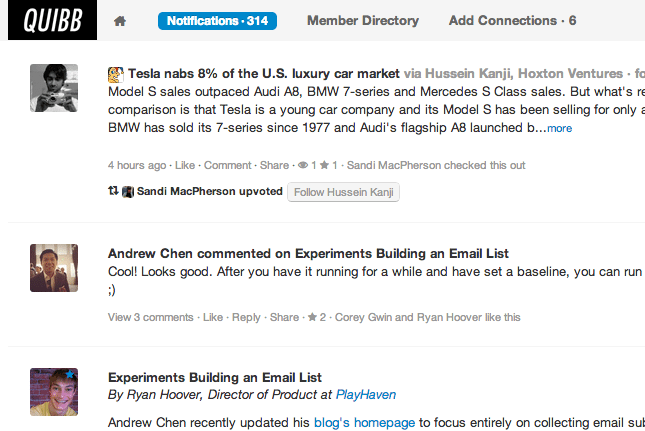Click Sandi MacPherson's small avatar icon

tap(128, 192)
